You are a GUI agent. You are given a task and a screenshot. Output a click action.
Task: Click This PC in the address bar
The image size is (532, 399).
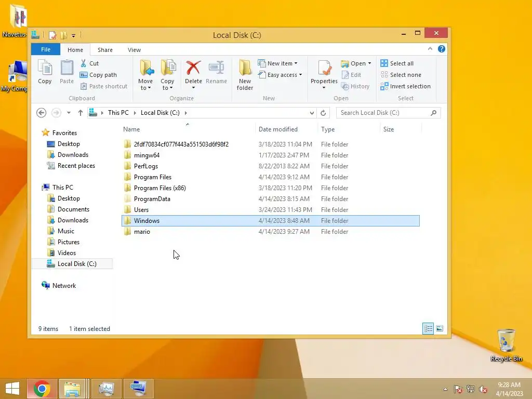point(118,113)
